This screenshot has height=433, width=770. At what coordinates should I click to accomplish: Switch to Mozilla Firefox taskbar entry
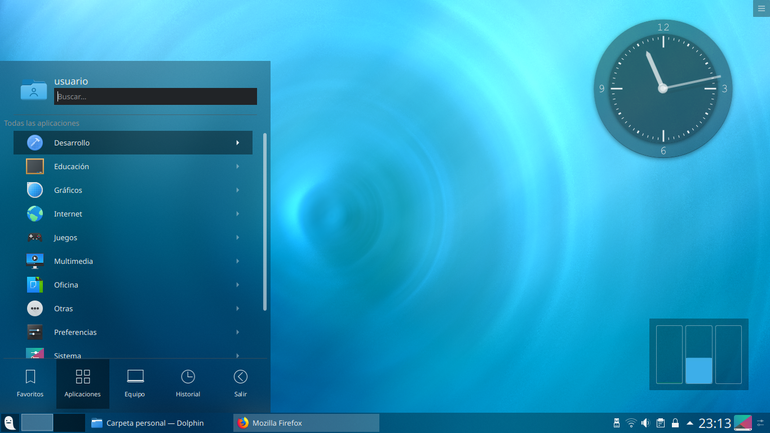point(306,423)
